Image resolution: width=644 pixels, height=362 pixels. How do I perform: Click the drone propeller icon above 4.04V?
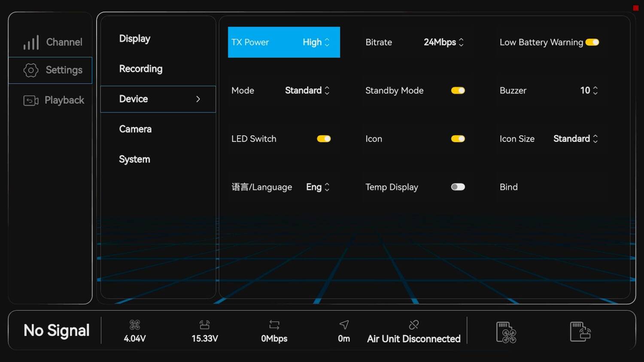coord(135,325)
